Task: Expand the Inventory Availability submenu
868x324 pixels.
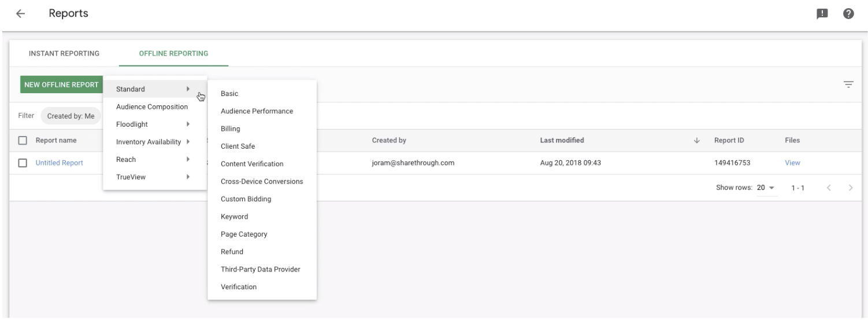Action: (x=155, y=142)
